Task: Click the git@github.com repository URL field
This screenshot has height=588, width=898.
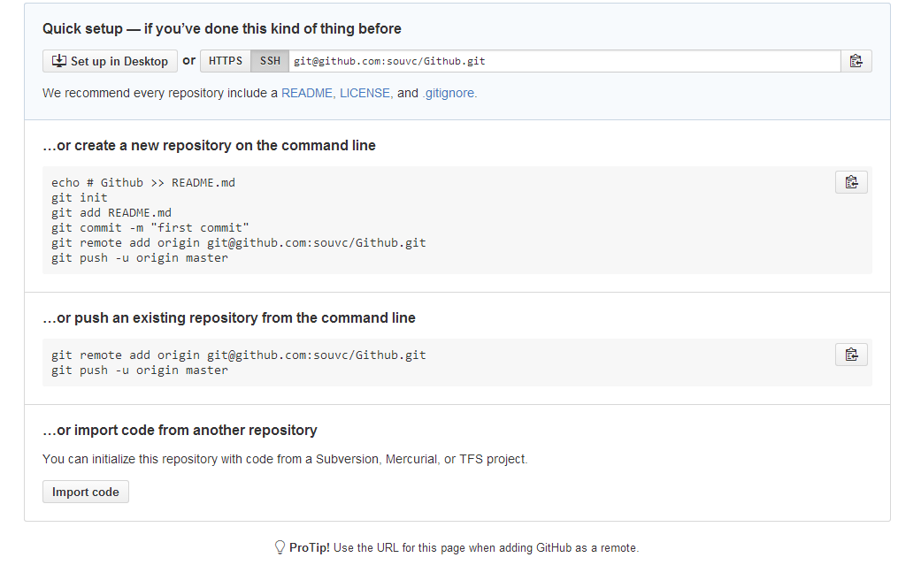Action: pyautogui.click(x=564, y=61)
